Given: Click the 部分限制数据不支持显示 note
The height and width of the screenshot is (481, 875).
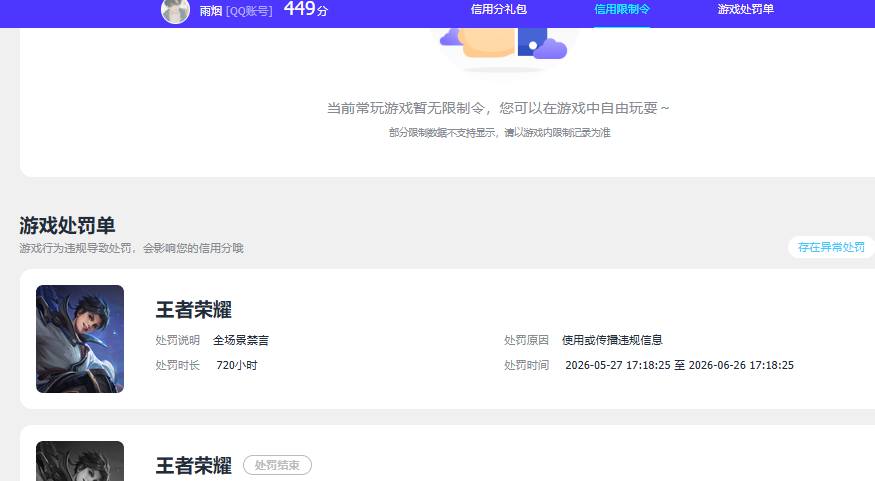Looking at the screenshot, I should point(499,132).
